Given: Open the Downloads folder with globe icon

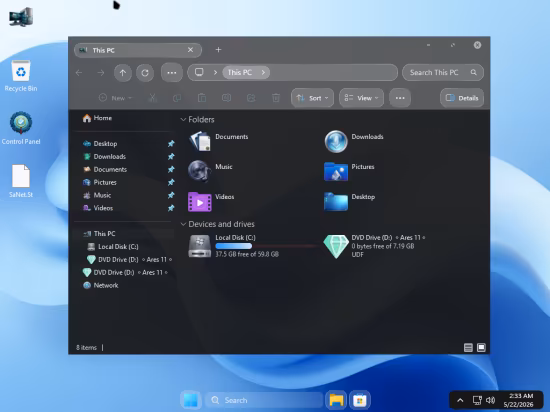Looking at the screenshot, I should pyautogui.click(x=336, y=141).
